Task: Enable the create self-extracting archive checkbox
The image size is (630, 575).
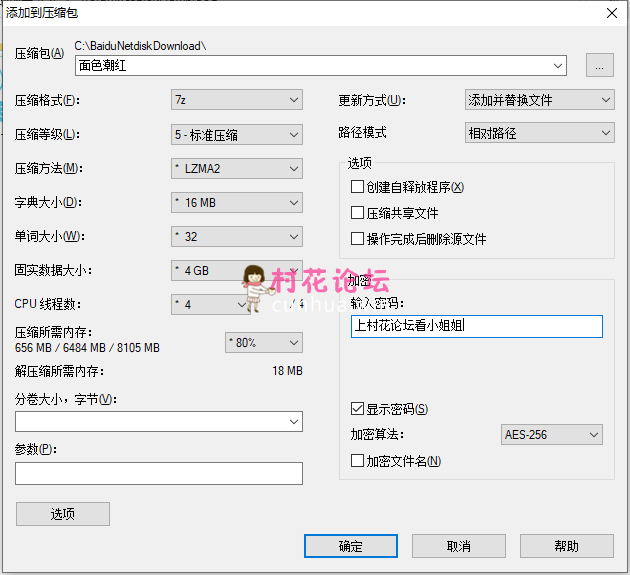Action: pyautogui.click(x=358, y=187)
